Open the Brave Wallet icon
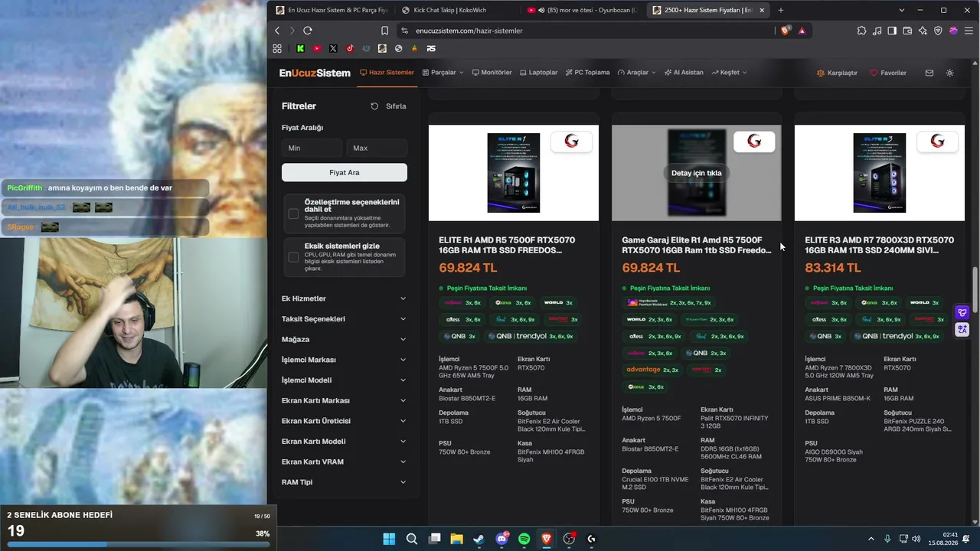 point(908,31)
